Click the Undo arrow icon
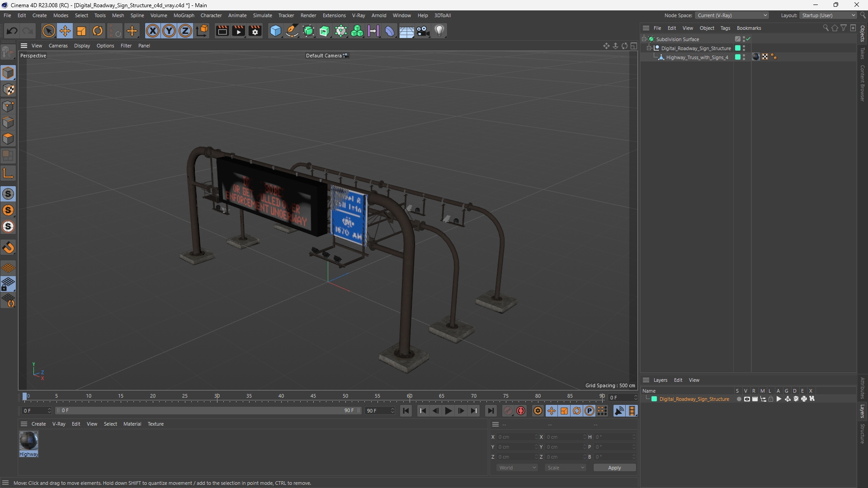This screenshot has height=488, width=868. pos(12,31)
